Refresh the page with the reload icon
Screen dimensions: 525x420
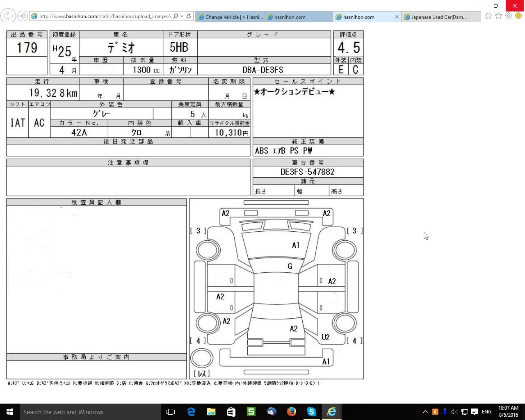pyautogui.click(x=189, y=16)
